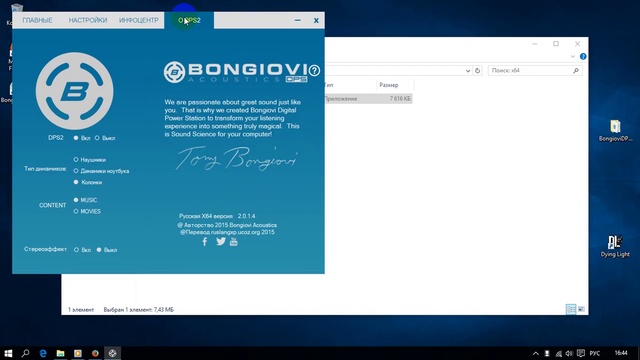This screenshot has width=640, height=360.
Task: Open network status in system tray
Action: point(558,353)
